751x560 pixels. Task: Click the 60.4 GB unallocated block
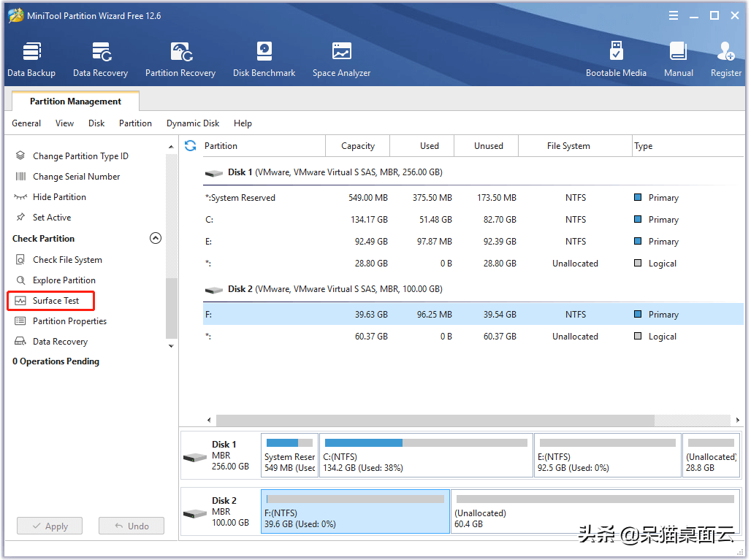pos(595,512)
